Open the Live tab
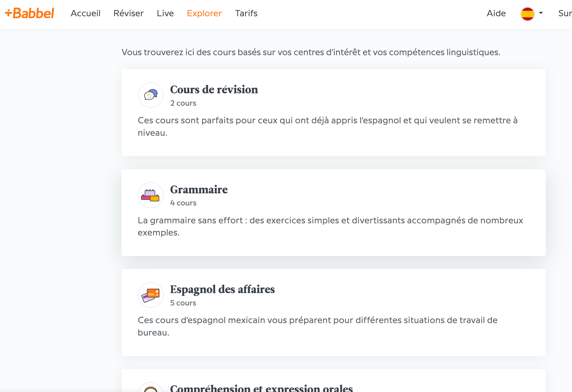This screenshot has height=392, width=572. click(x=165, y=13)
